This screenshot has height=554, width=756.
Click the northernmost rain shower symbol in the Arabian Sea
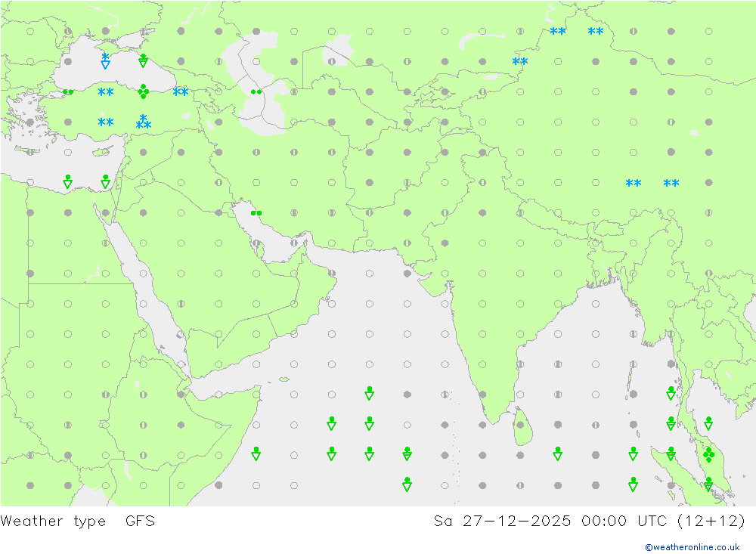click(370, 394)
